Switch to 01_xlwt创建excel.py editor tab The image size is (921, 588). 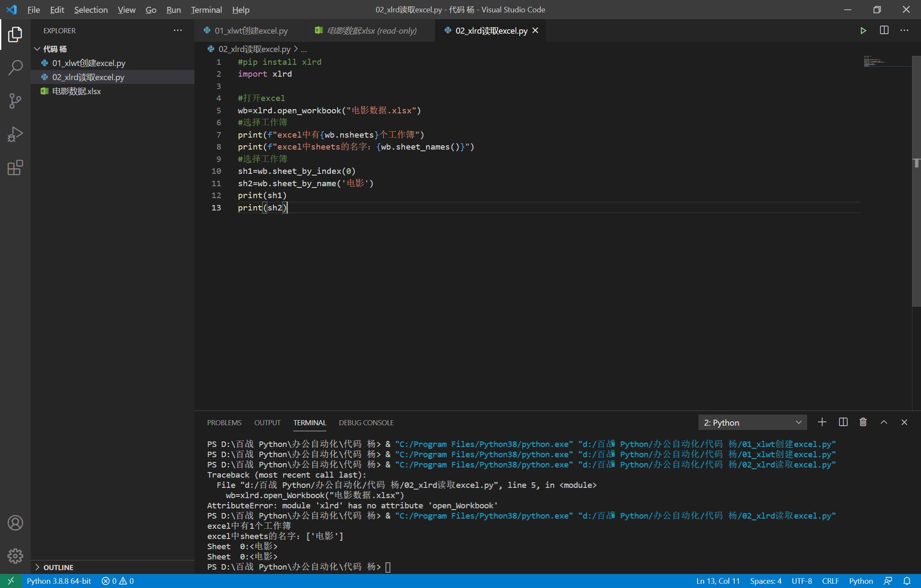[250, 31]
